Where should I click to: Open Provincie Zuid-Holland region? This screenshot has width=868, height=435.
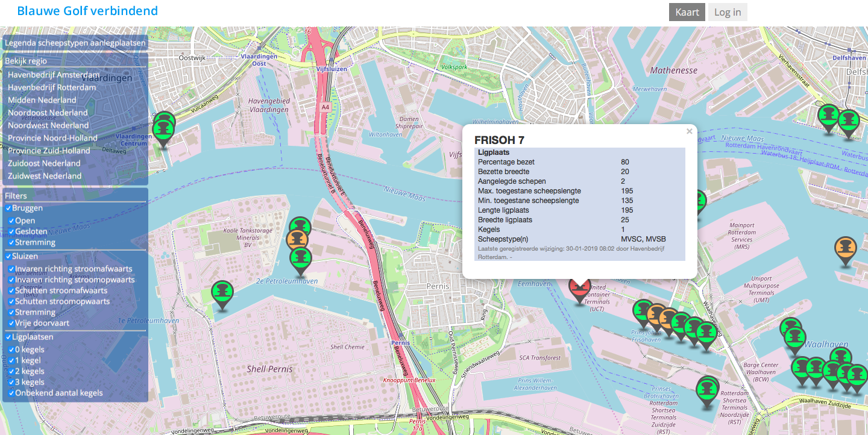[49, 151]
